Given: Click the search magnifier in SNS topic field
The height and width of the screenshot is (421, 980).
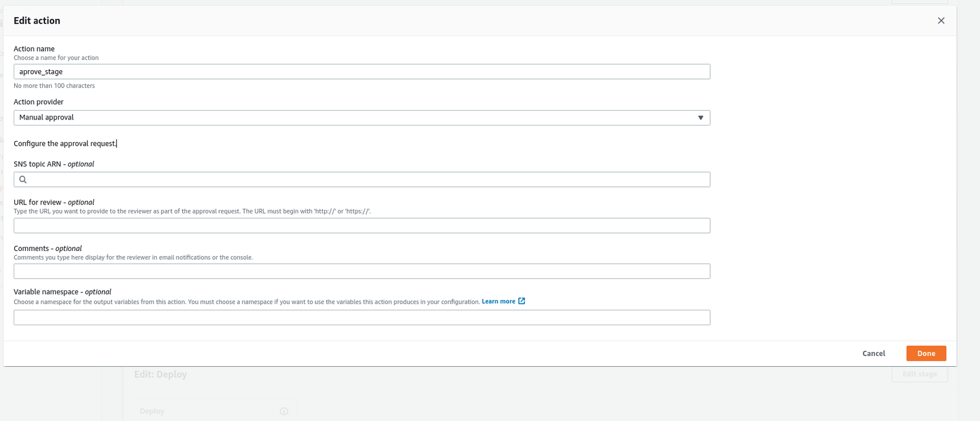Looking at the screenshot, I should tap(23, 180).
